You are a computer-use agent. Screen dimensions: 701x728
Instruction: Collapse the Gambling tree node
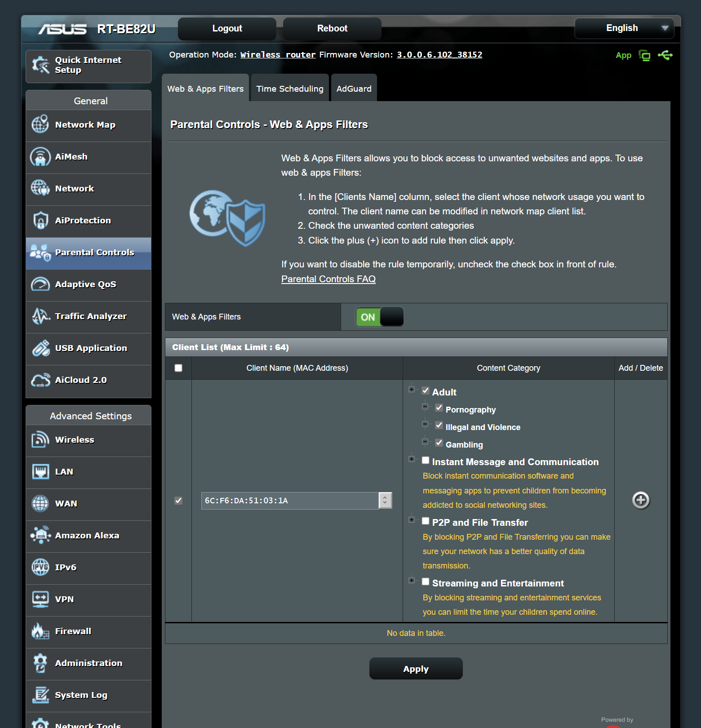[x=425, y=441]
